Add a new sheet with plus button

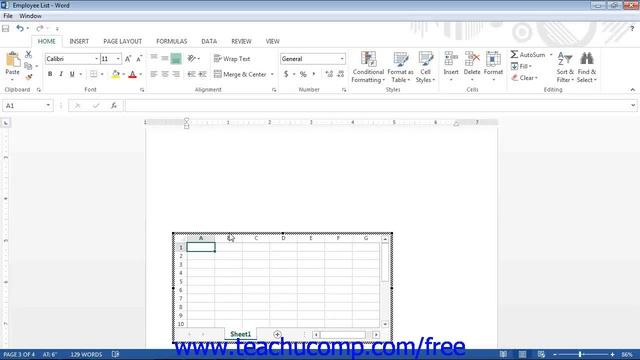277,335
